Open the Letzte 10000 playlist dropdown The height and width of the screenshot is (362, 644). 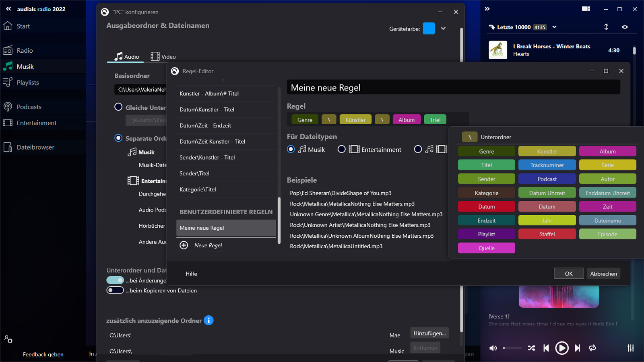click(554, 27)
